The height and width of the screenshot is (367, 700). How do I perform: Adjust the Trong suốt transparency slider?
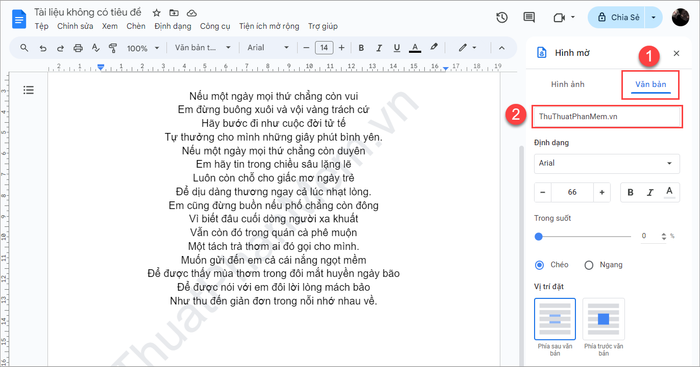click(583, 237)
